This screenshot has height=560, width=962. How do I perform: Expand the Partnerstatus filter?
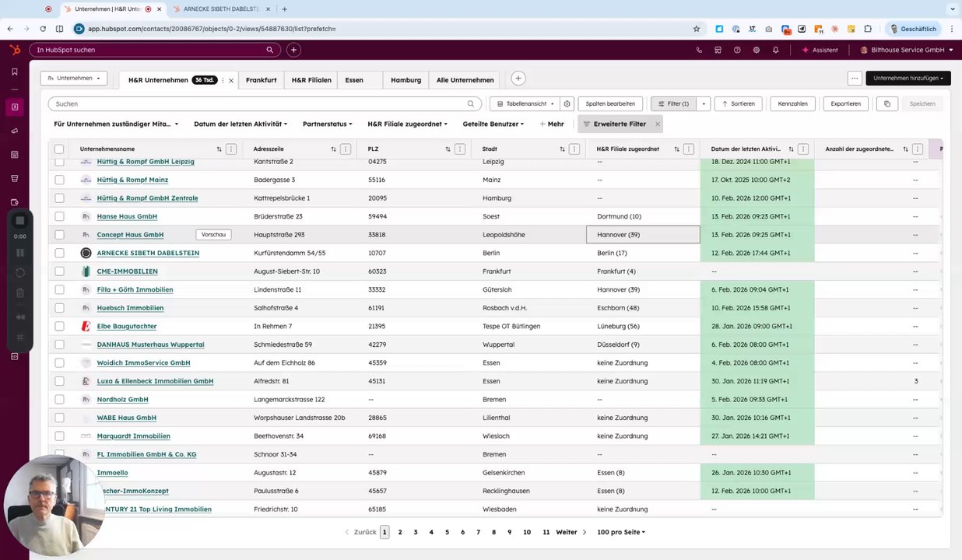pos(328,124)
